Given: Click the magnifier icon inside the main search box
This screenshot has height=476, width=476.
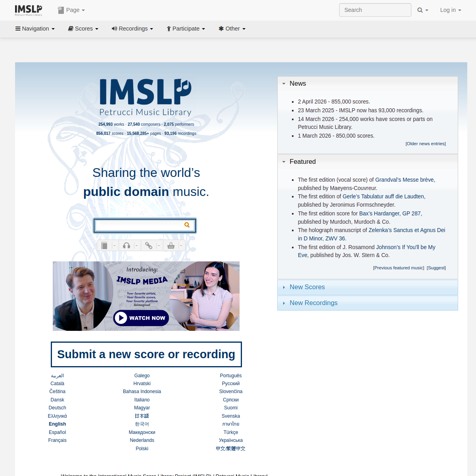Looking at the screenshot, I should (x=186, y=225).
